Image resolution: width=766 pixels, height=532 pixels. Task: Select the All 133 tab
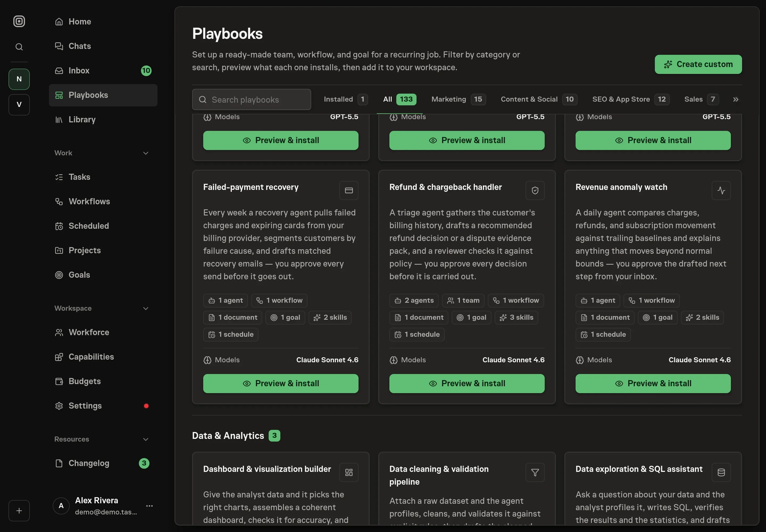point(399,99)
